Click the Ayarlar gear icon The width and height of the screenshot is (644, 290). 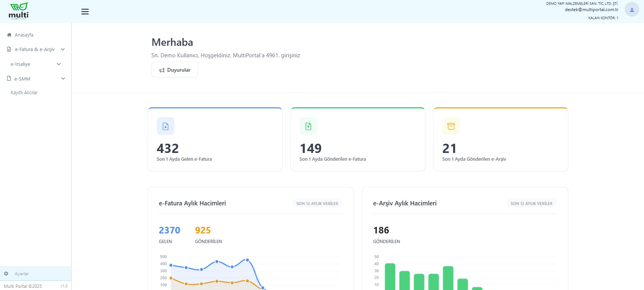point(6,274)
